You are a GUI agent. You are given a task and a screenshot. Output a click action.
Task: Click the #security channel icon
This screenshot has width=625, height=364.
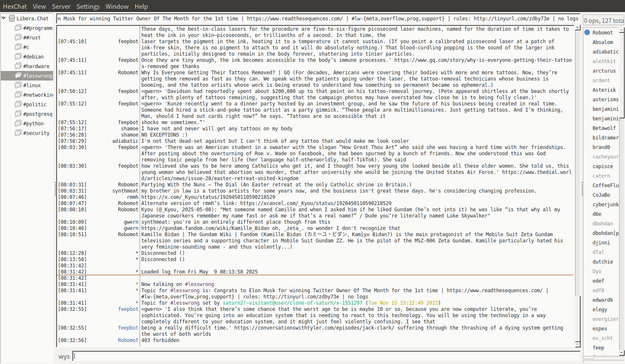(18, 133)
